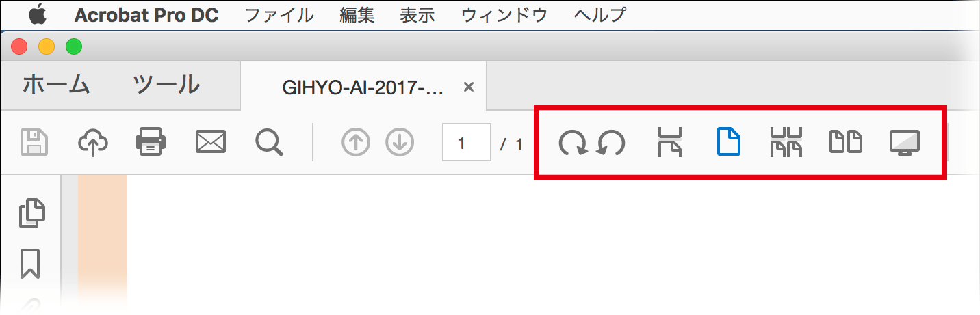Switch to two-page scrolling view
Viewport: 980px width, 315px height.
point(786,142)
